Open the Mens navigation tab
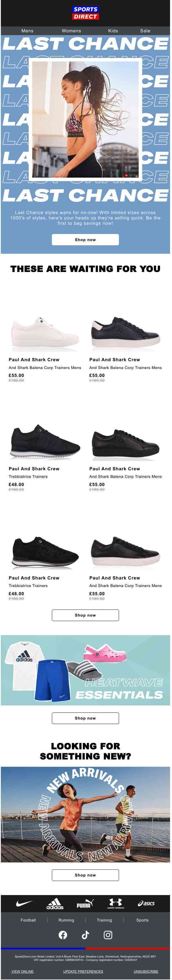 [x=27, y=31]
